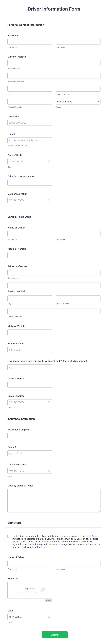
Task: Open the Country dropdown showing United States
Action: click(78, 102)
